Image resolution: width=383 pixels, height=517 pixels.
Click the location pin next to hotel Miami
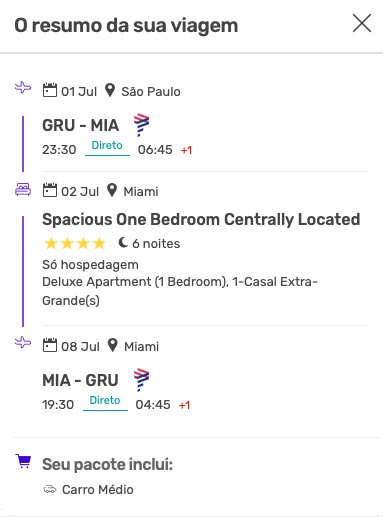click(112, 190)
